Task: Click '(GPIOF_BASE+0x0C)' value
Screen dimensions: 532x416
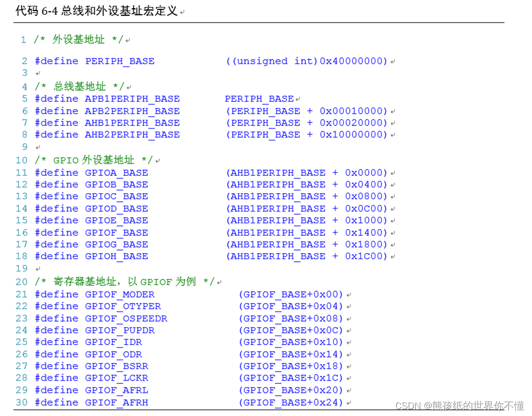Action: (x=291, y=331)
